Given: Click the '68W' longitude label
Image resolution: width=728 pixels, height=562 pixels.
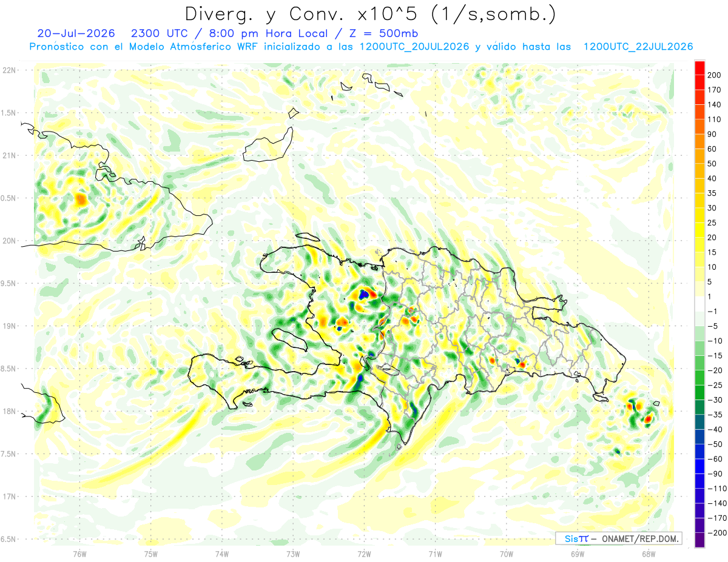Looking at the screenshot, I should click(x=648, y=553).
